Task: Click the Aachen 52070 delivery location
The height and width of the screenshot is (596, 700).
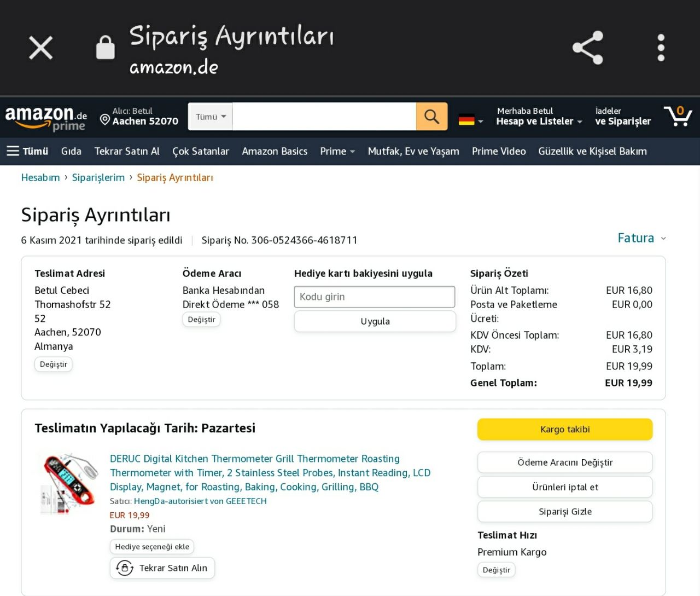Action: point(139,117)
